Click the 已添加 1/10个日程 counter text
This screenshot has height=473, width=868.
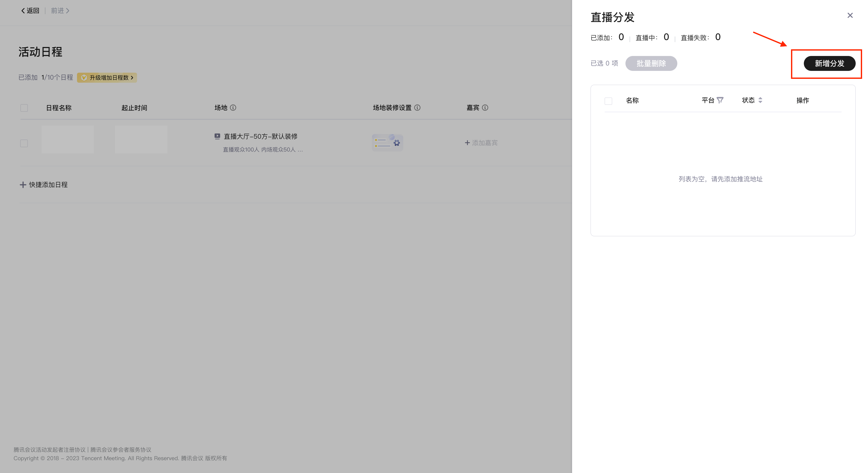tap(45, 78)
